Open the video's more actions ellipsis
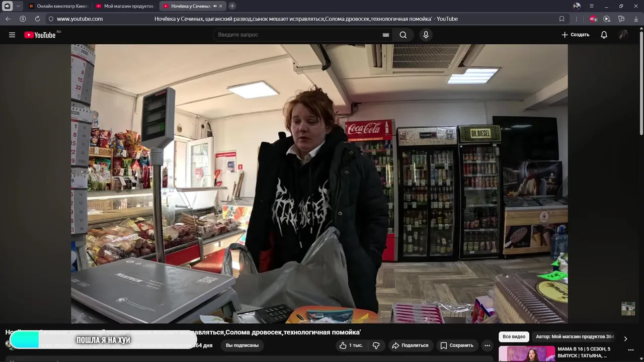Viewport: 644px width, 362px height. (487, 345)
